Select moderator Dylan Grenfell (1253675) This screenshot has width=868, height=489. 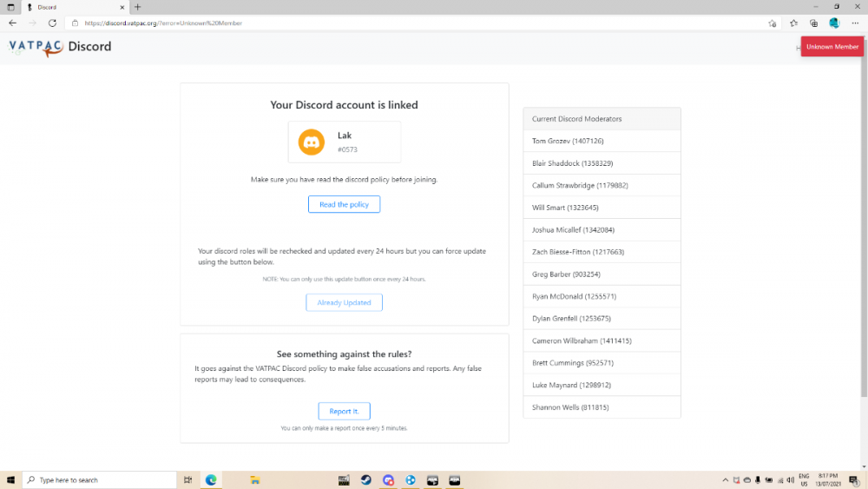(x=602, y=319)
